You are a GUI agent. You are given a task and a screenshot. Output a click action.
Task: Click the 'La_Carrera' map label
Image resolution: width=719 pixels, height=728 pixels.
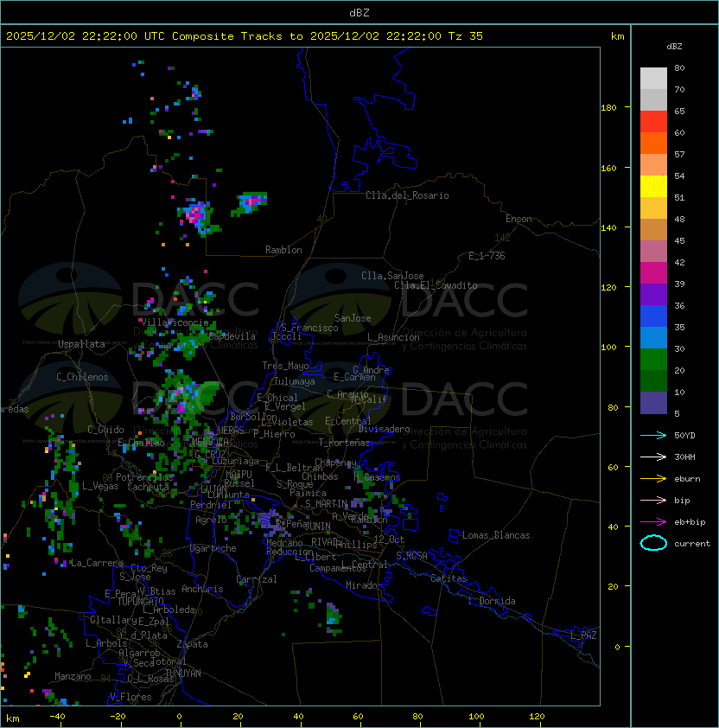97,563
